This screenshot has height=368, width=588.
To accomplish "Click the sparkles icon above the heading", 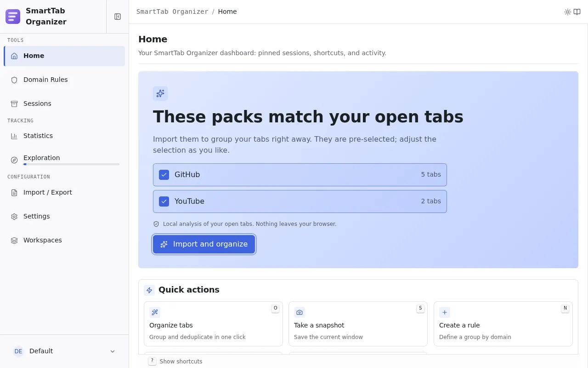I will pos(160,93).
